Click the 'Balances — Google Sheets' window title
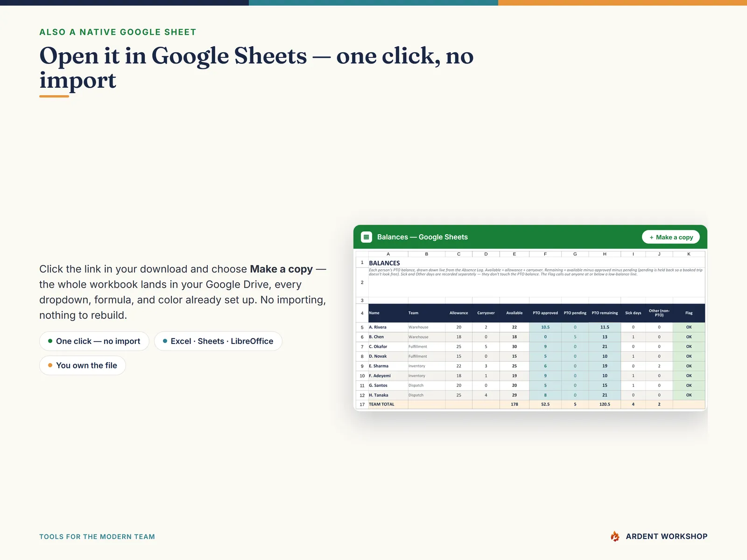This screenshot has width=747, height=560. (423, 237)
